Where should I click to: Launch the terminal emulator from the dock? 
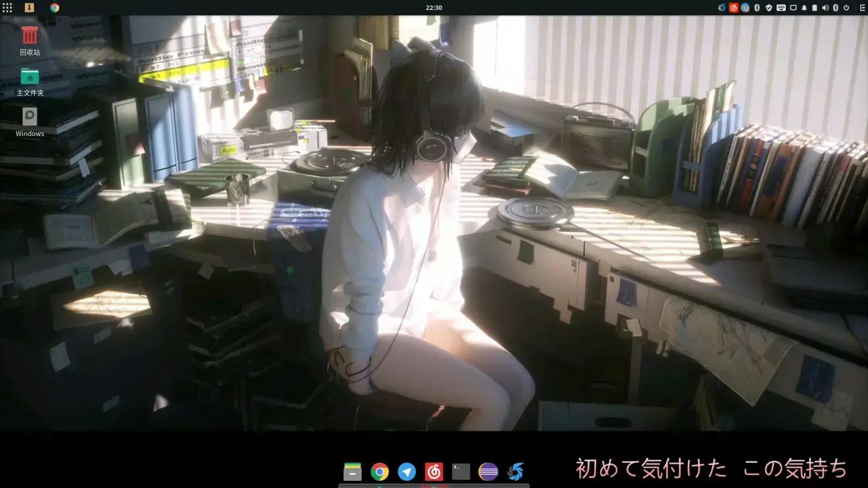(461, 472)
